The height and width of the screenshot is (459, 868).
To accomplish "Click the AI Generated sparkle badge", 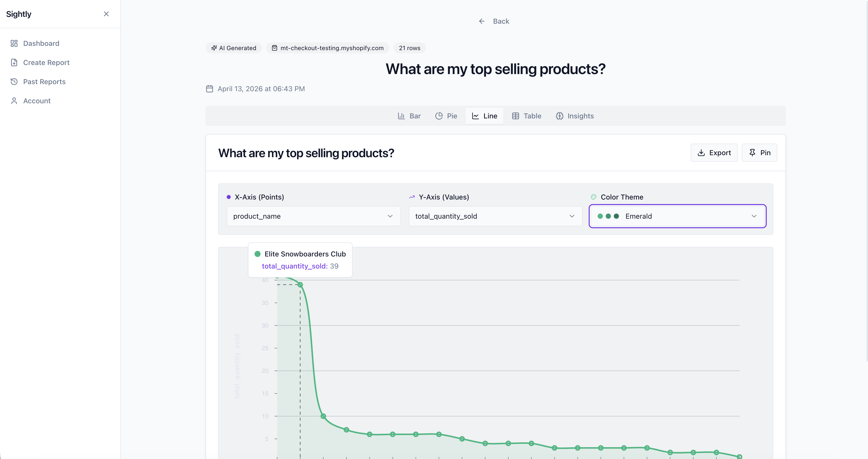I will click(x=233, y=48).
